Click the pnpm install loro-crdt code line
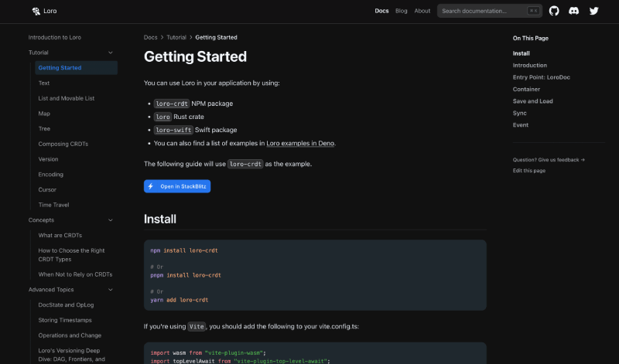619x364 pixels. pyautogui.click(x=186, y=275)
